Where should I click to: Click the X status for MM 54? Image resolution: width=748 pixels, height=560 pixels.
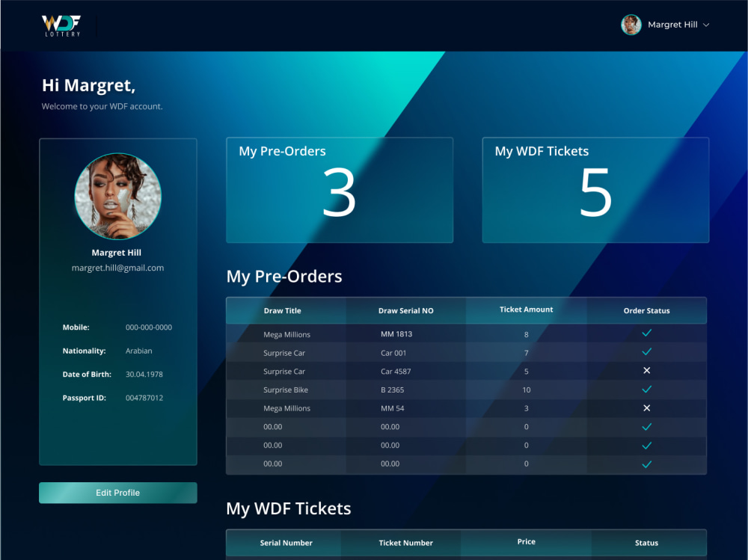tap(646, 407)
